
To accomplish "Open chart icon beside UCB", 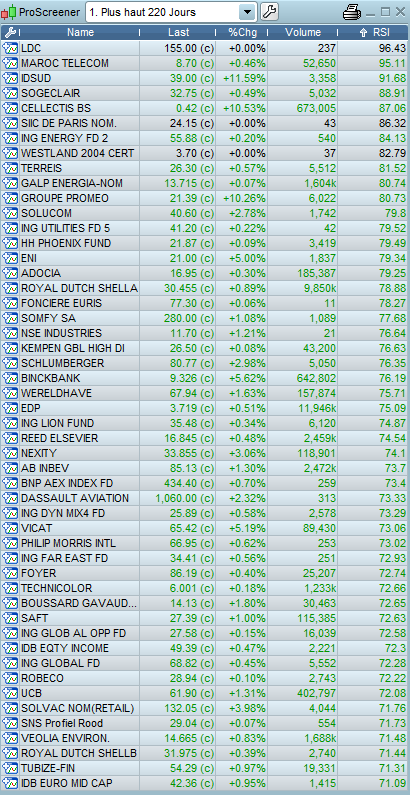I will tap(10, 693).
